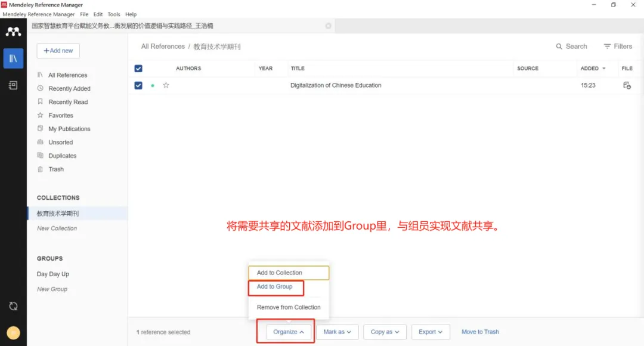
Task: Click the Recently Read bookmark icon
Action: pyautogui.click(x=41, y=101)
